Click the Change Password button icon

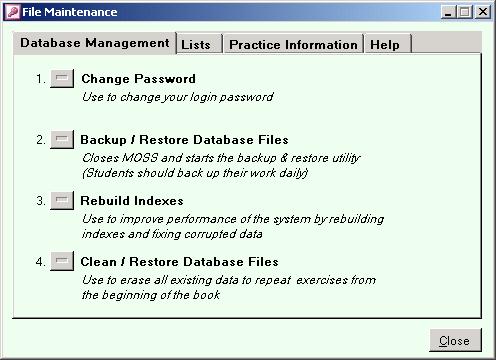click(x=62, y=78)
